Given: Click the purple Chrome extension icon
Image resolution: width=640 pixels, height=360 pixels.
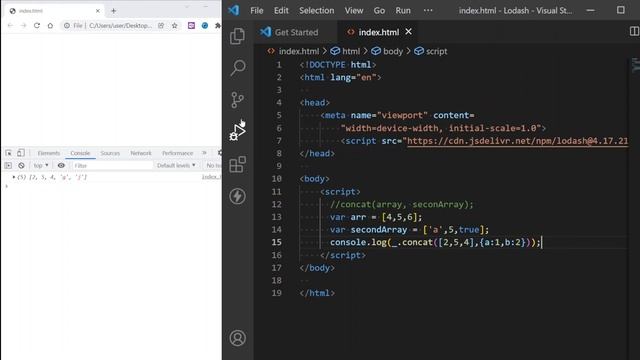Looking at the screenshot, I should (x=191, y=25).
